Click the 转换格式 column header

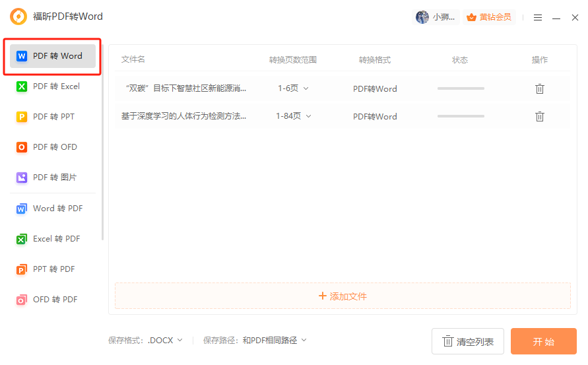(x=375, y=60)
